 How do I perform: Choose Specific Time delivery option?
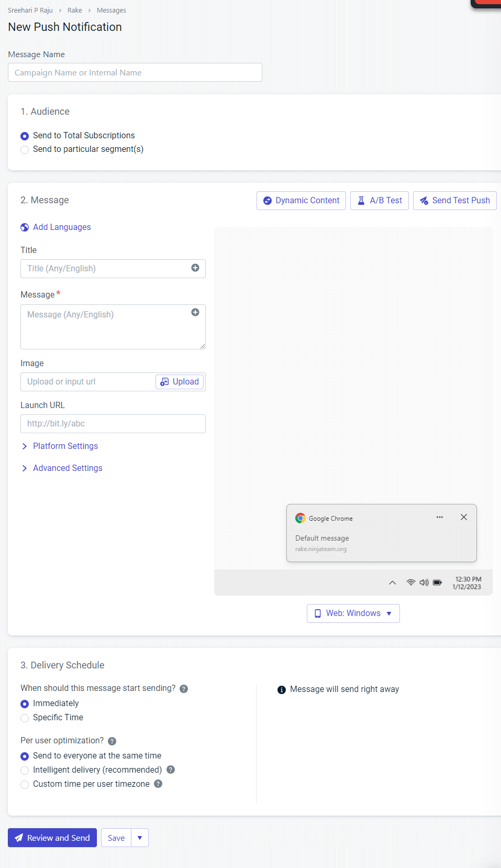click(25, 718)
